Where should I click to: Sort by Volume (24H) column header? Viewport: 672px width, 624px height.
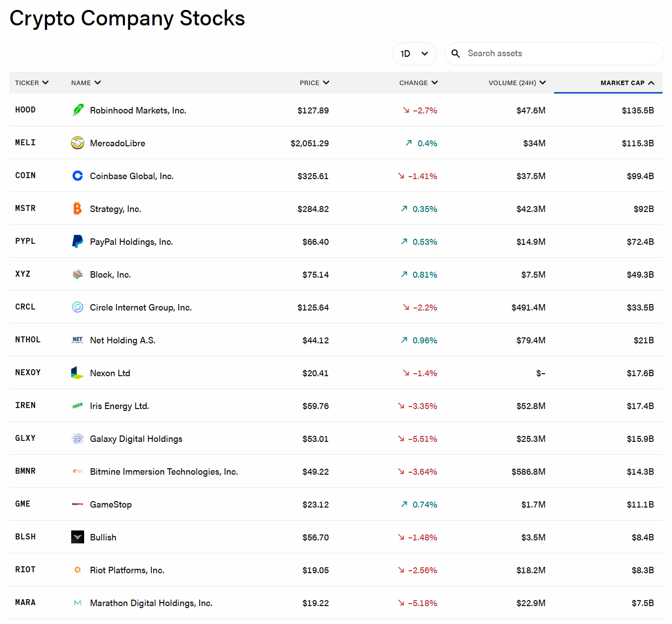click(517, 83)
